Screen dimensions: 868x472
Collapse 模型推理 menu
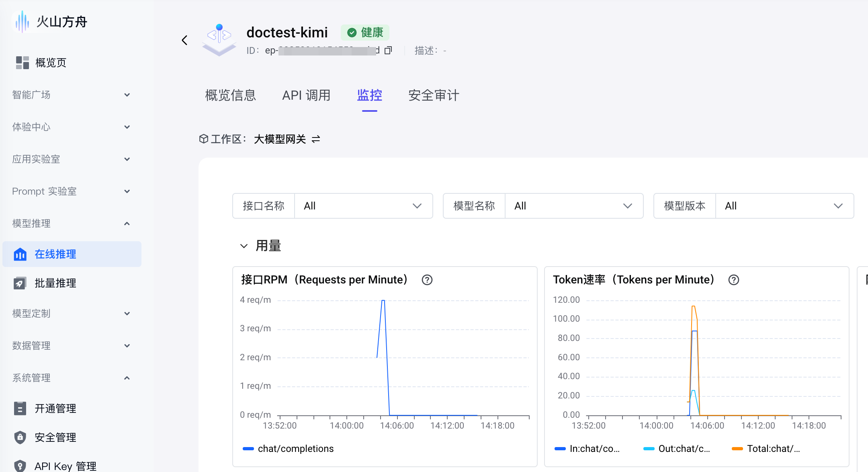pos(127,224)
